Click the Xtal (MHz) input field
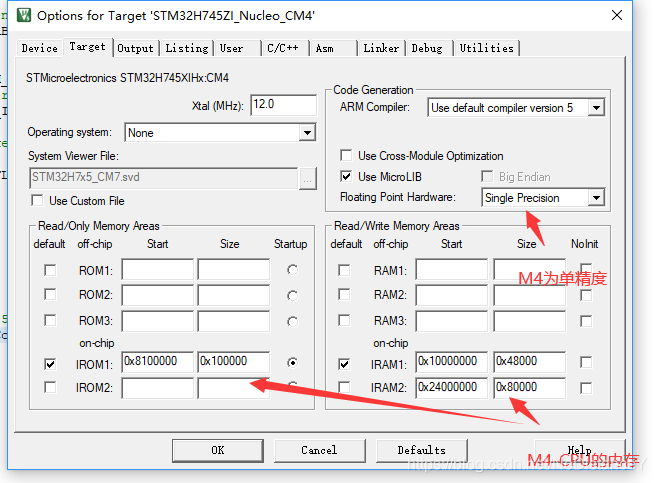 click(284, 105)
